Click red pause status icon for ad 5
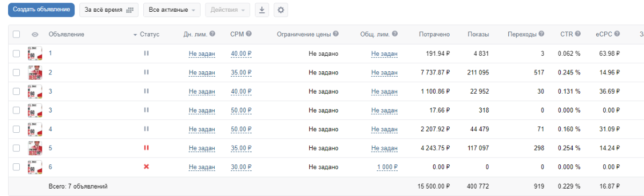The height and width of the screenshot is (196, 644). click(146, 148)
